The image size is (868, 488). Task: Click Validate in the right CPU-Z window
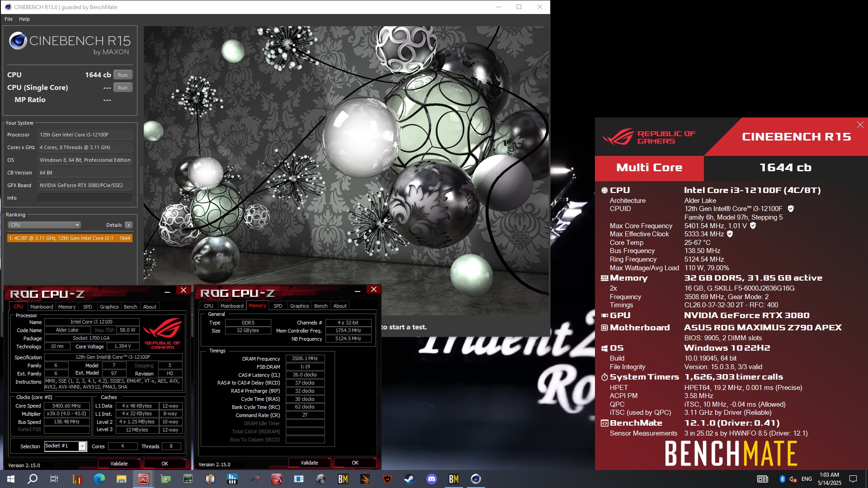(x=309, y=463)
